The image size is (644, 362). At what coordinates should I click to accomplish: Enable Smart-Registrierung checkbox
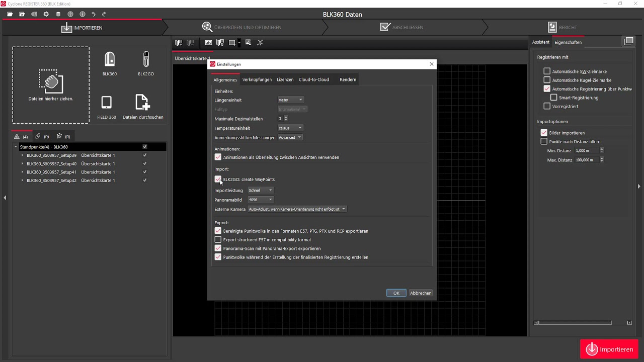(554, 98)
